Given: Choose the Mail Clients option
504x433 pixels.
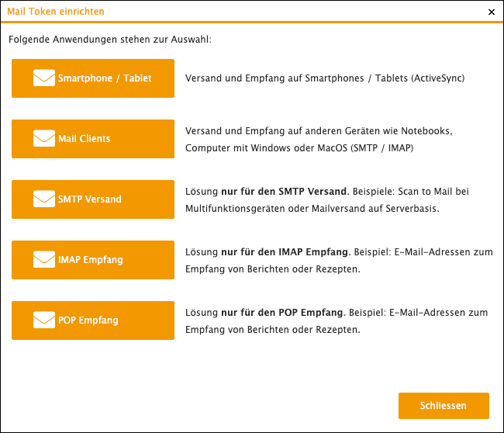Looking at the screenshot, I should [x=93, y=139].
